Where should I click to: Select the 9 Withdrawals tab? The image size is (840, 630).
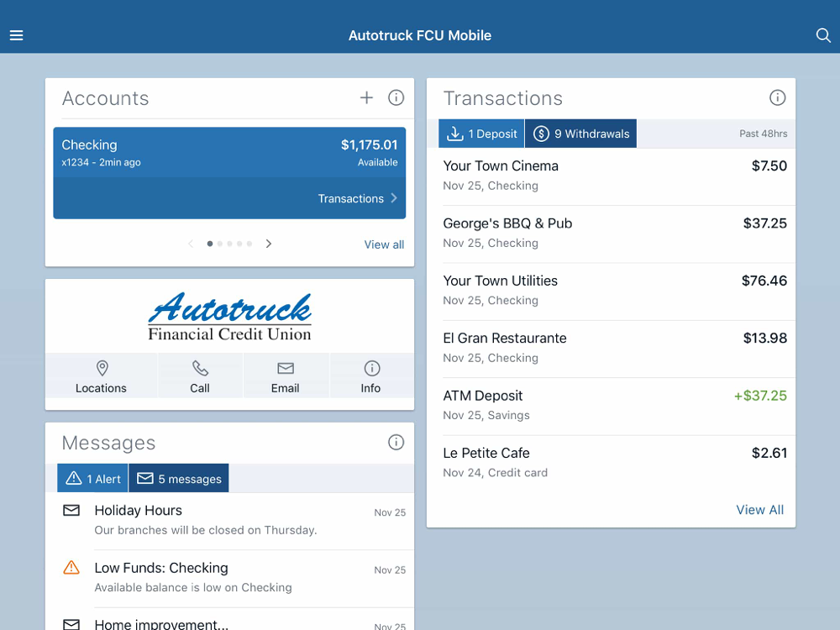click(x=580, y=134)
